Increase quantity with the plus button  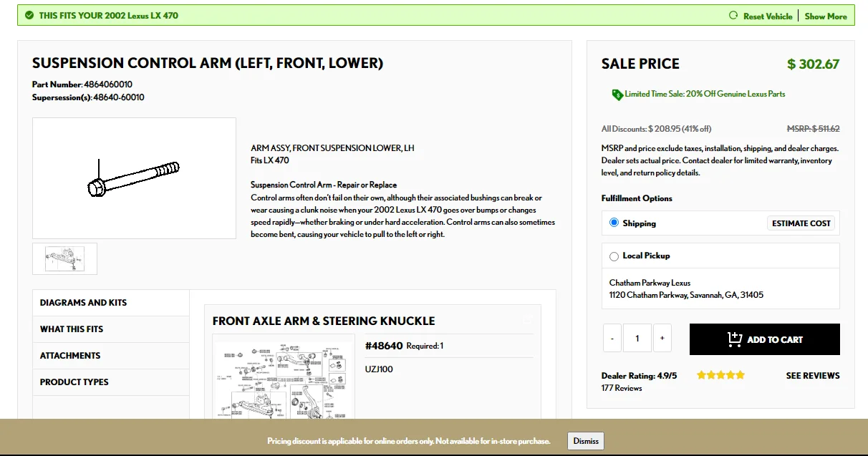(x=662, y=339)
